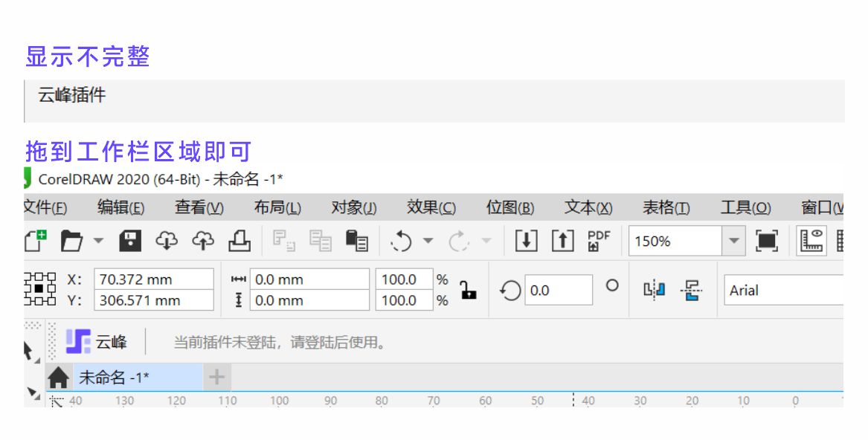Open the 效果(C) menu
The height and width of the screenshot is (440, 868).
coord(431,207)
